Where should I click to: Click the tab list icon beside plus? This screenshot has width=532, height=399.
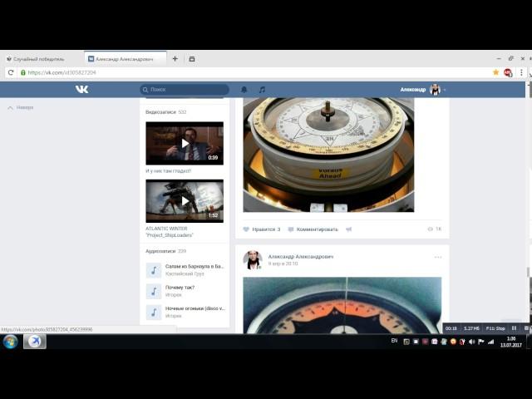point(192,59)
